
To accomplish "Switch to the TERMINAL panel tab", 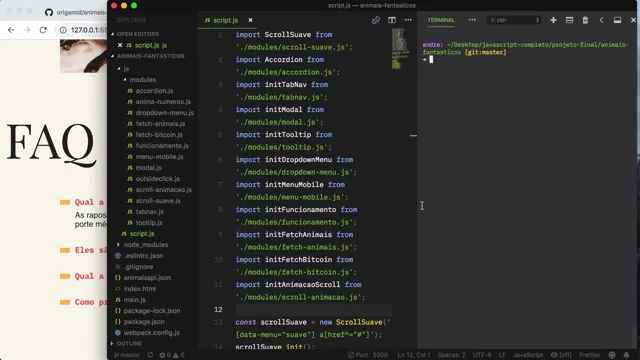I will coord(441,20).
